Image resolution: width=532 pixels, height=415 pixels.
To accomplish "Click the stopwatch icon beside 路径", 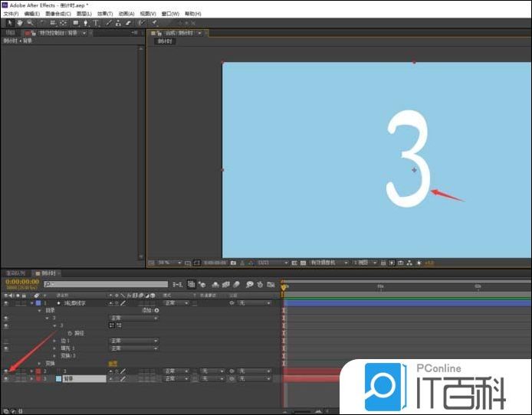I will coord(71,333).
